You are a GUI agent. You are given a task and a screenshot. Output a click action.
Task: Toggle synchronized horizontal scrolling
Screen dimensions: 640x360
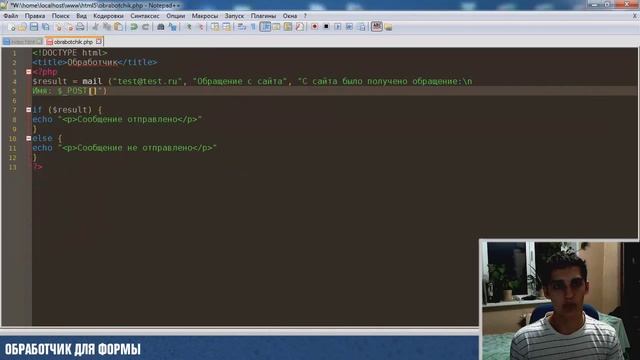pyautogui.click(x=226, y=27)
